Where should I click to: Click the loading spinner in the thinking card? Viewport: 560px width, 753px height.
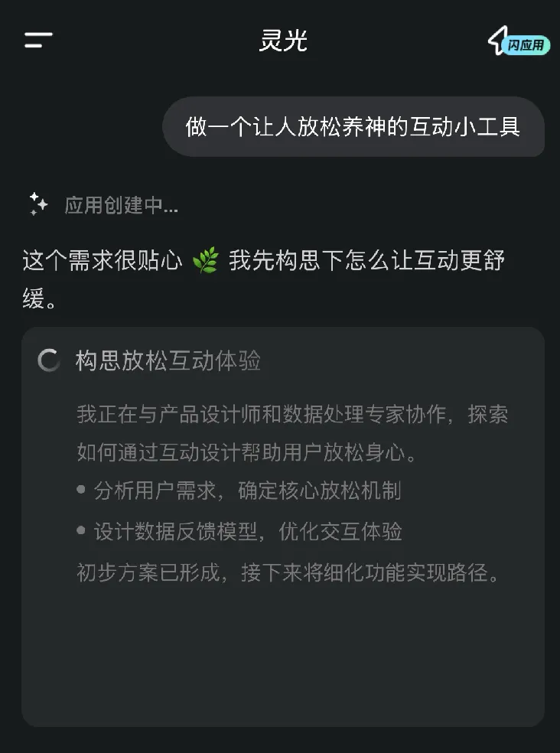tap(49, 361)
